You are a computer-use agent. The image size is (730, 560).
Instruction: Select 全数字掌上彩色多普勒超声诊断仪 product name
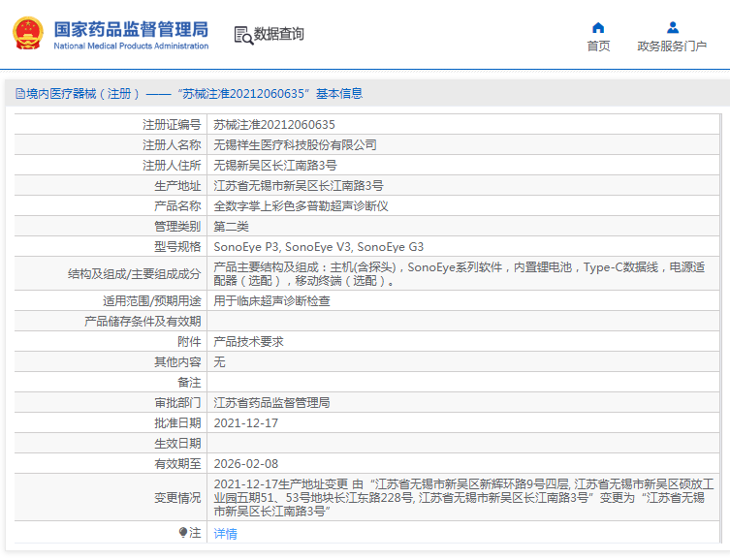[301, 206]
